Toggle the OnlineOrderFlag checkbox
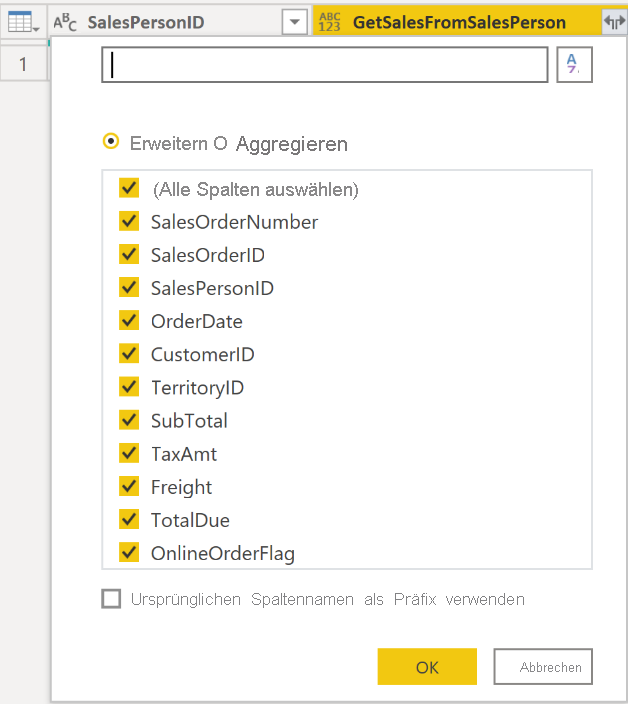This screenshot has width=628, height=704. (129, 552)
